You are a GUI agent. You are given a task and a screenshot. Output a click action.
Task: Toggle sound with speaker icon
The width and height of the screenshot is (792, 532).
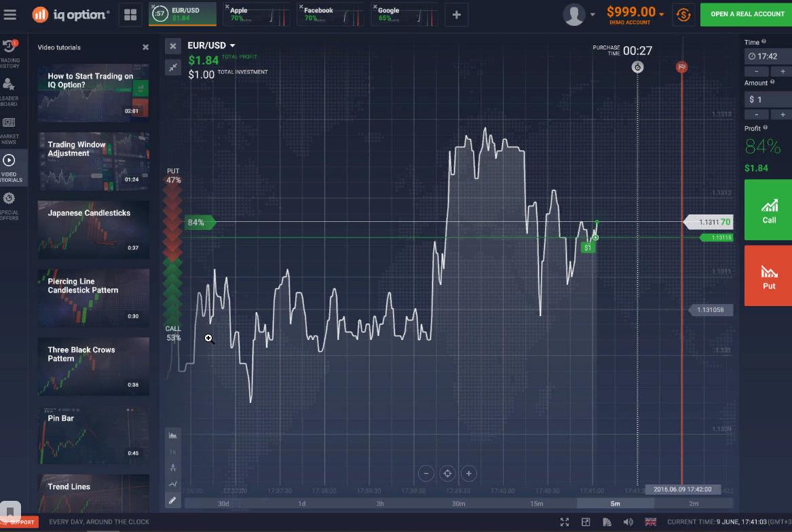(x=628, y=522)
